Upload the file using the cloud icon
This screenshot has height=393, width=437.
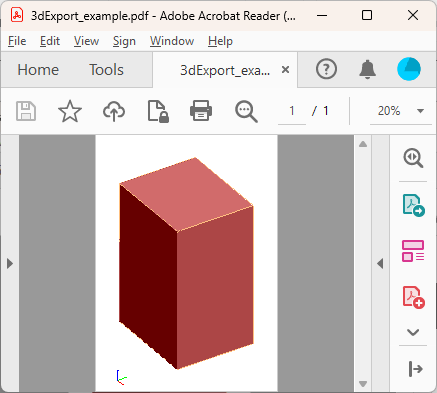point(114,111)
